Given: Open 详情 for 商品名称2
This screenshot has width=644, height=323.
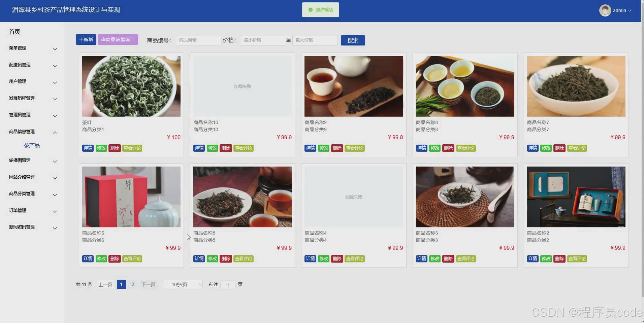Looking at the screenshot, I should click(x=533, y=259).
